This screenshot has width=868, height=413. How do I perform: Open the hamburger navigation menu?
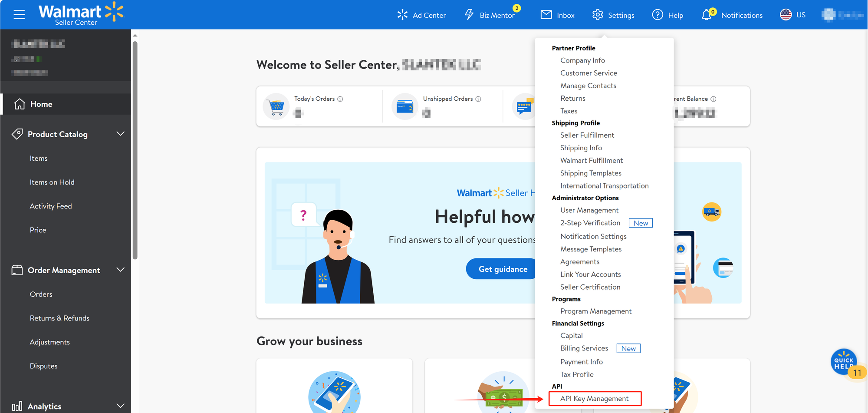[x=19, y=15]
